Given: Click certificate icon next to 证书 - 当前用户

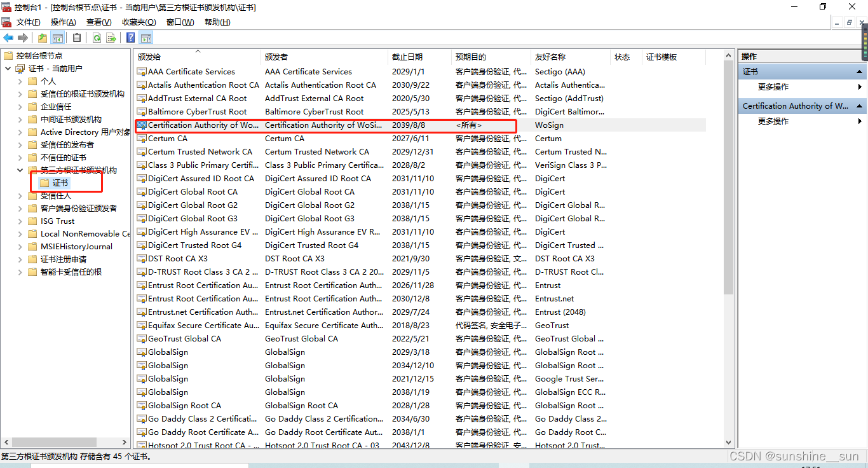Looking at the screenshot, I should tap(20, 69).
